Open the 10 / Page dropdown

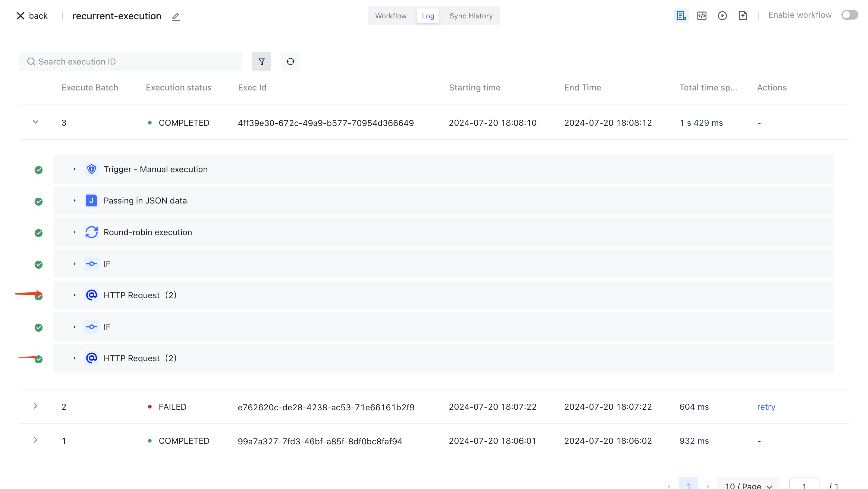(748, 485)
